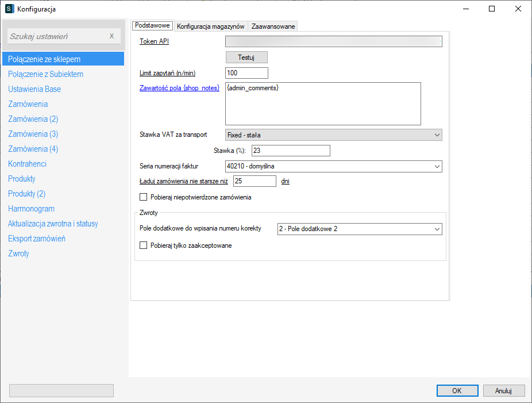Toggle Pobieraj tylko zaakceptowane checkbox

pyautogui.click(x=144, y=245)
